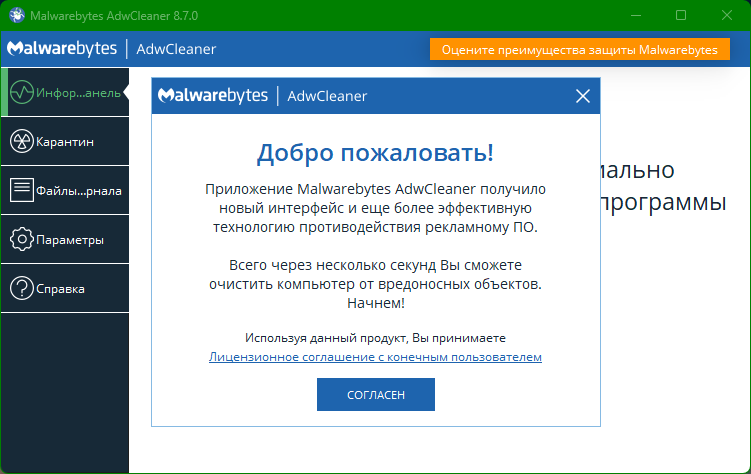751x474 pixels.
Task: Click the Карантин biohazard icon
Action: point(22,142)
